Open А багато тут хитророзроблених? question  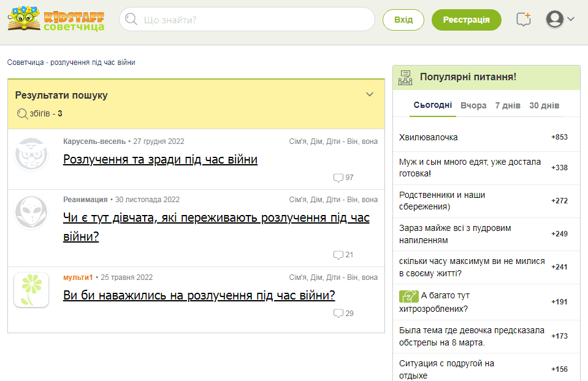tap(434, 303)
